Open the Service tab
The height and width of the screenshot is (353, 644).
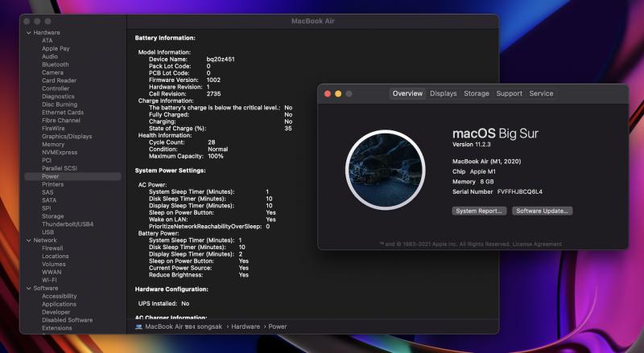(541, 93)
